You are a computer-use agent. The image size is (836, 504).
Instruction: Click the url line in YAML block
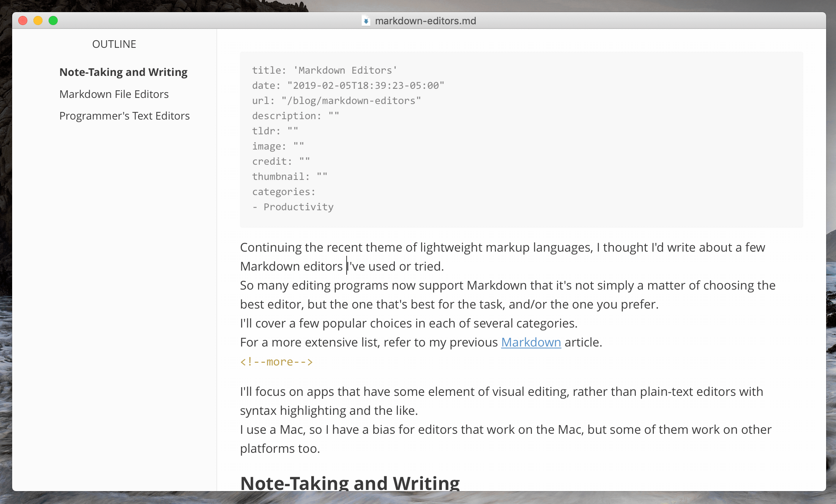point(336,101)
